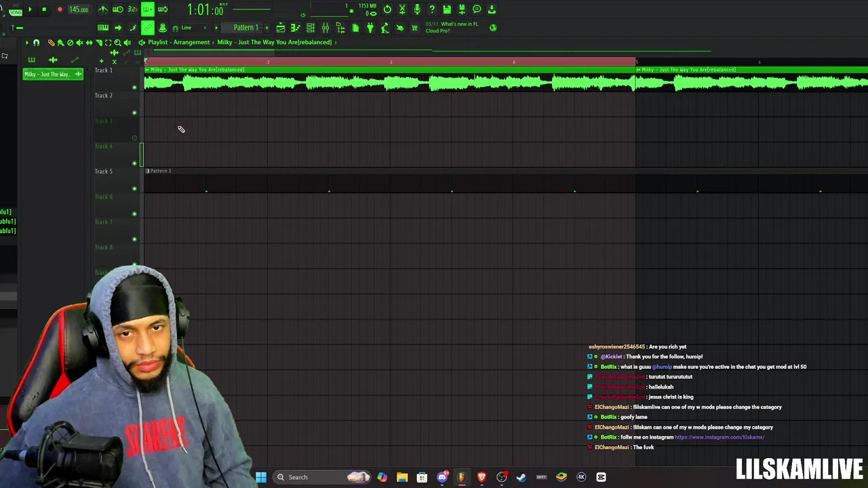This screenshot has height=488, width=868.
Task: Click the globe online icon
Action: [493, 28]
